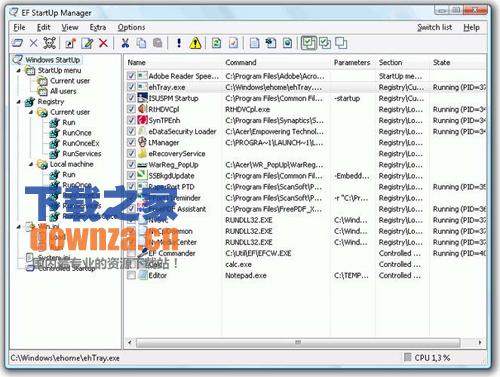
Task: Click the highlighted double-checkbox toolbar icon
Action: coord(308,43)
